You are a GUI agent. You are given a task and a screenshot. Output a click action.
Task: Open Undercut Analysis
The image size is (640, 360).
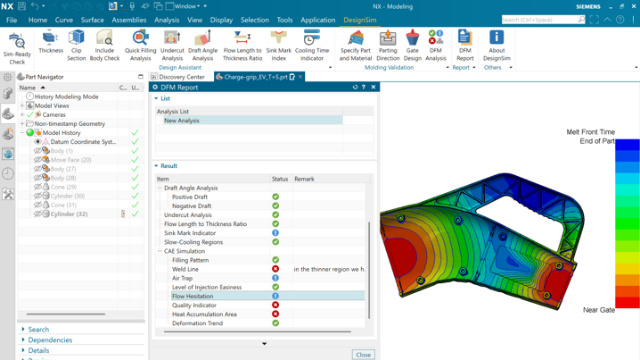coord(172,45)
